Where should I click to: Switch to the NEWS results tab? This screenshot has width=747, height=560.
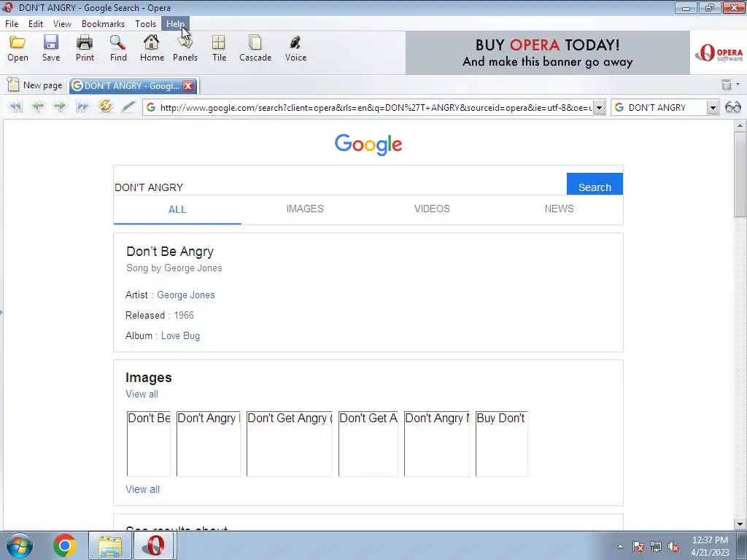[560, 209]
